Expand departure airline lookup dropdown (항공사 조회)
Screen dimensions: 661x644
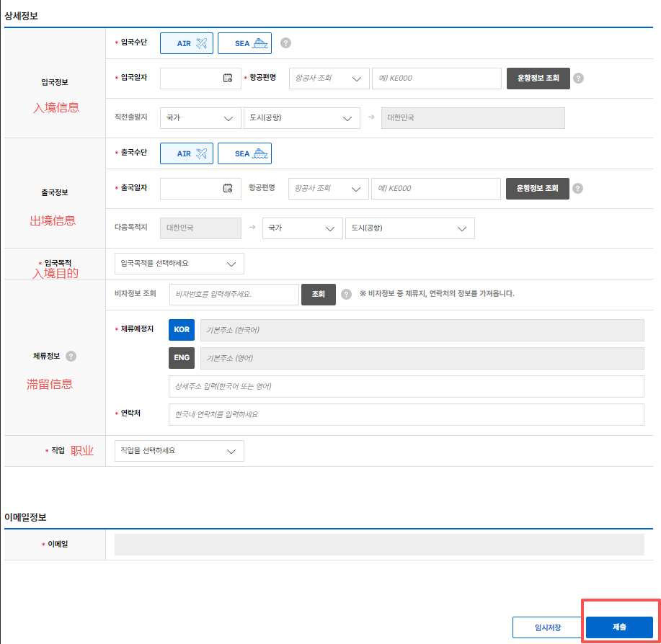pos(329,188)
